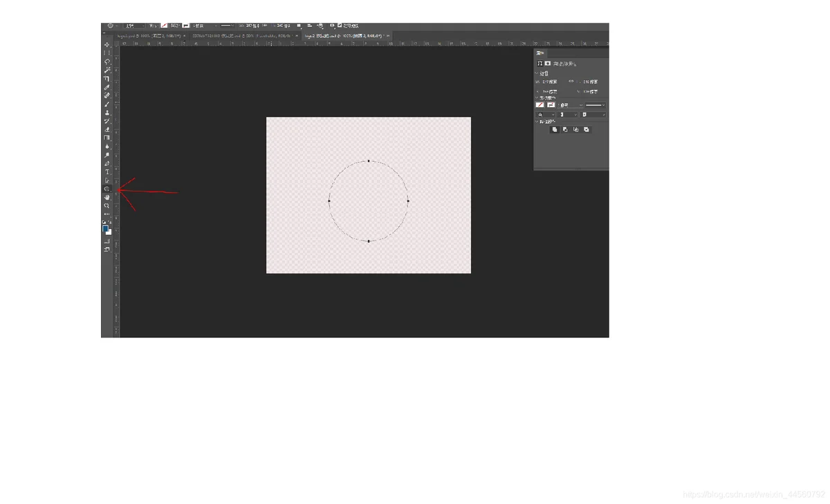Click the width field in options bar

click(252, 26)
